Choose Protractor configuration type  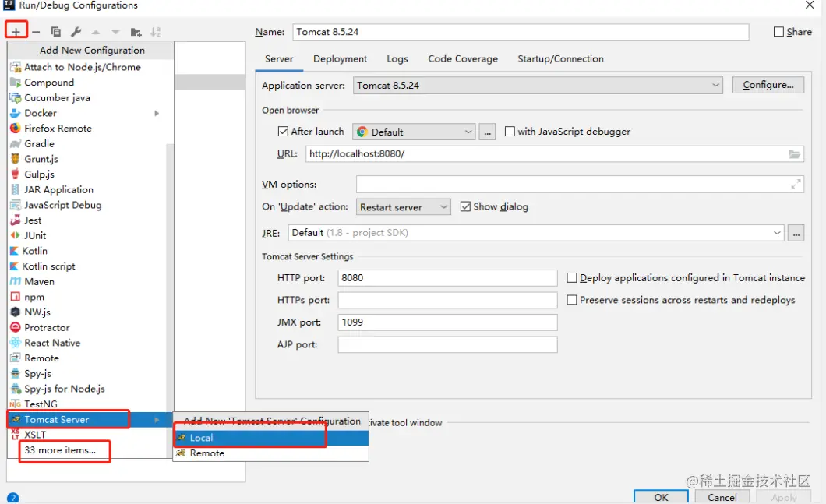(x=87, y=327)
